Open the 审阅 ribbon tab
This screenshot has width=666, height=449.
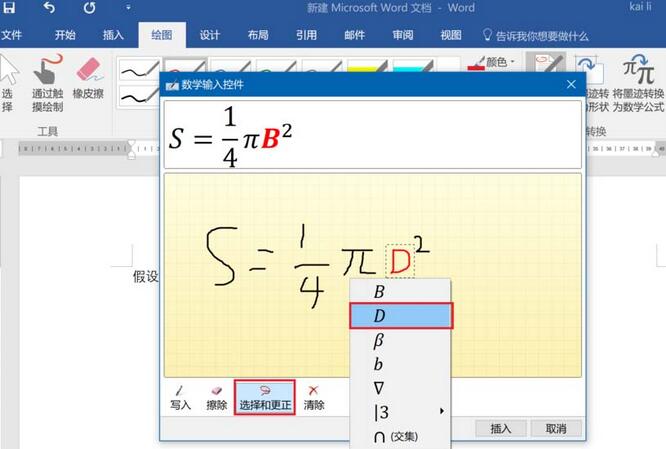[403, 35]
